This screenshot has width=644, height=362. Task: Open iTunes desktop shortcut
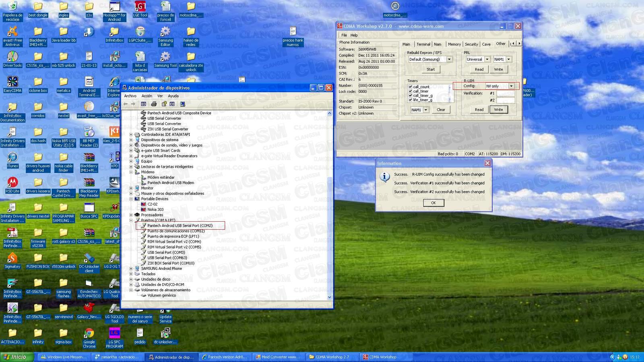pyautogui.click(x=12, y=160)
